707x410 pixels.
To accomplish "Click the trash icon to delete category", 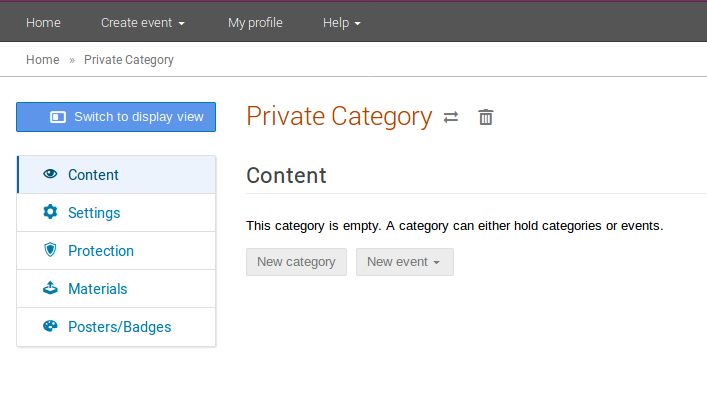I will [x=486, y=117].
